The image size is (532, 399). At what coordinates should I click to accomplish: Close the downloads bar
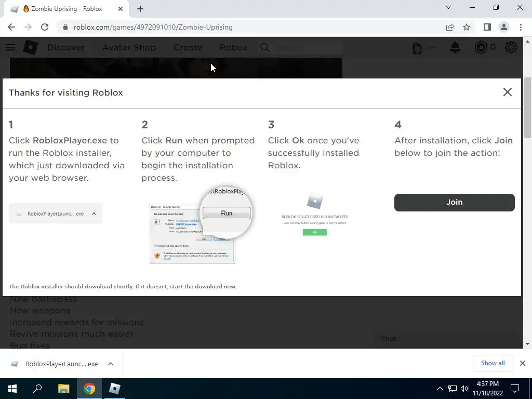click(x=523, y=363)
